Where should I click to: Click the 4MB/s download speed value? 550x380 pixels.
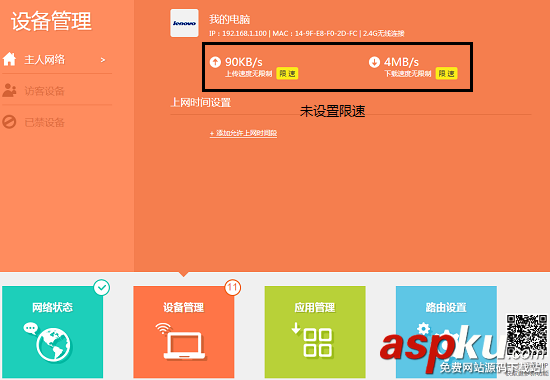(x=401, y=62)
